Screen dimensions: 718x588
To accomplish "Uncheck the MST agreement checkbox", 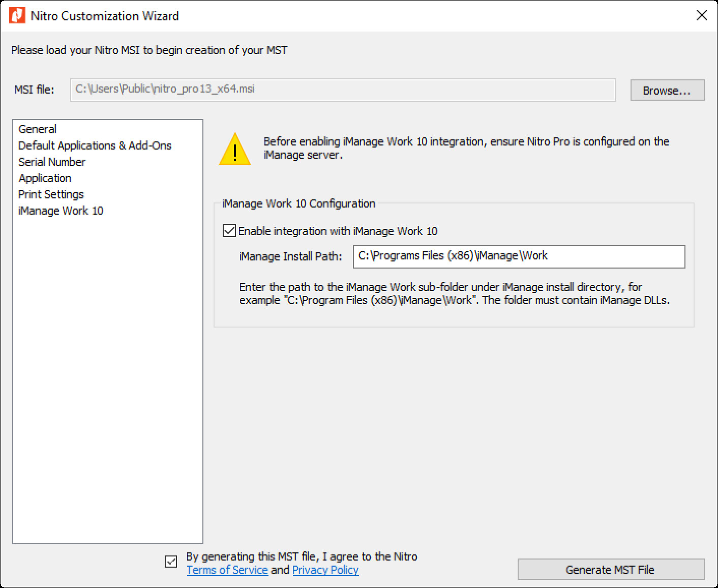I will pos(170,563).
